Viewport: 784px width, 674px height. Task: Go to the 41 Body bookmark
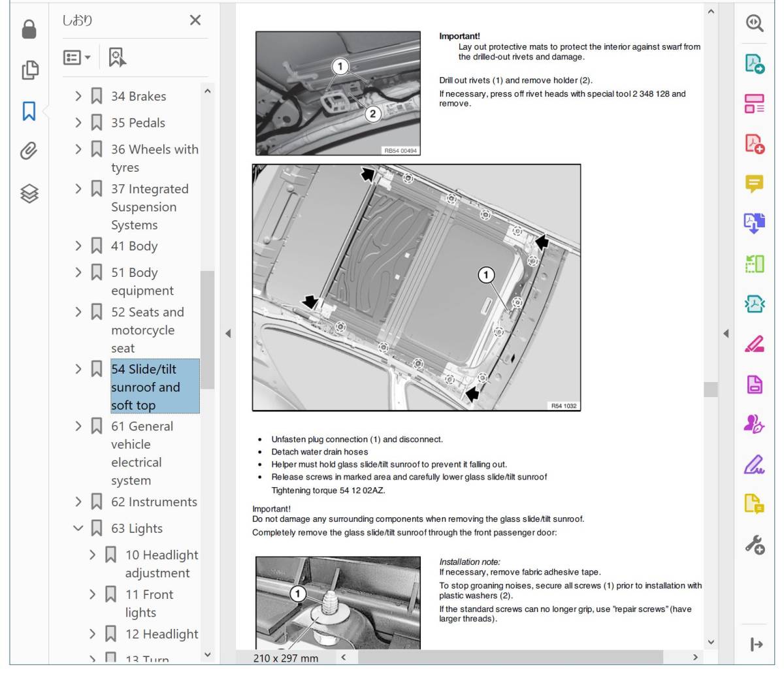(x=134, y=246)
